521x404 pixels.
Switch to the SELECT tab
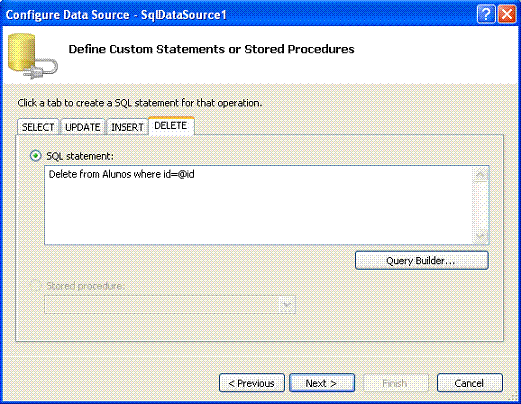click(x=38, y=127)
